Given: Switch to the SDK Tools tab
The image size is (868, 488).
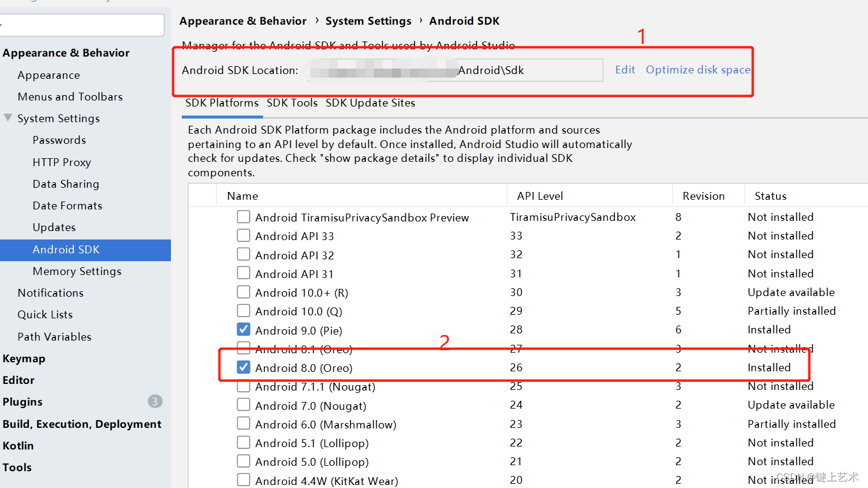Looking at the screenshot, I should 292,103.
